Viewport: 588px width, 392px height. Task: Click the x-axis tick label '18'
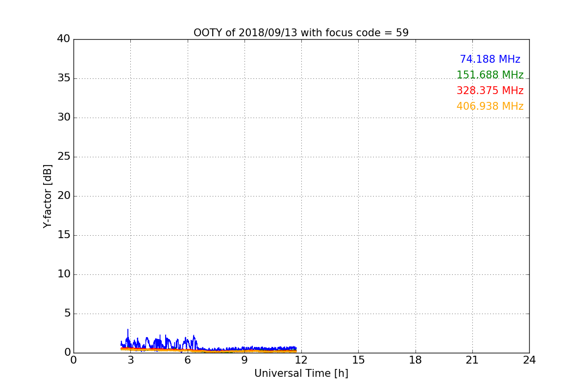point(416,360)
